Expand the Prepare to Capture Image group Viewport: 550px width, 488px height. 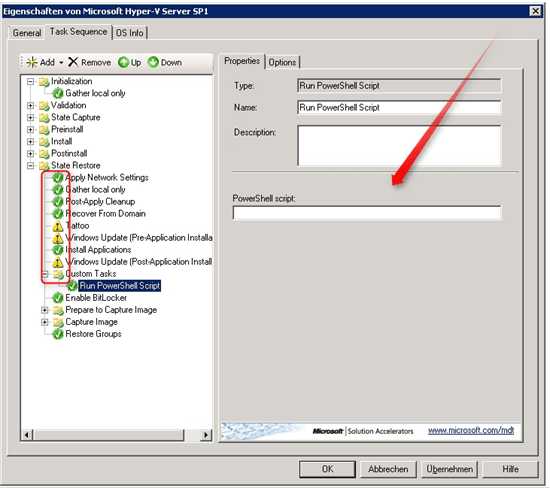point(45,310)
